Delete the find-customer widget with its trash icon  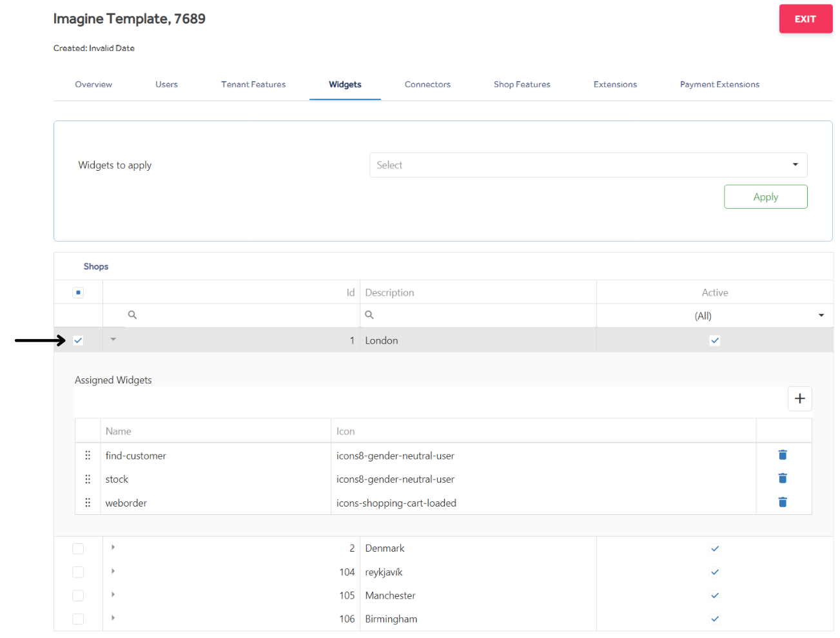point(783,455)
